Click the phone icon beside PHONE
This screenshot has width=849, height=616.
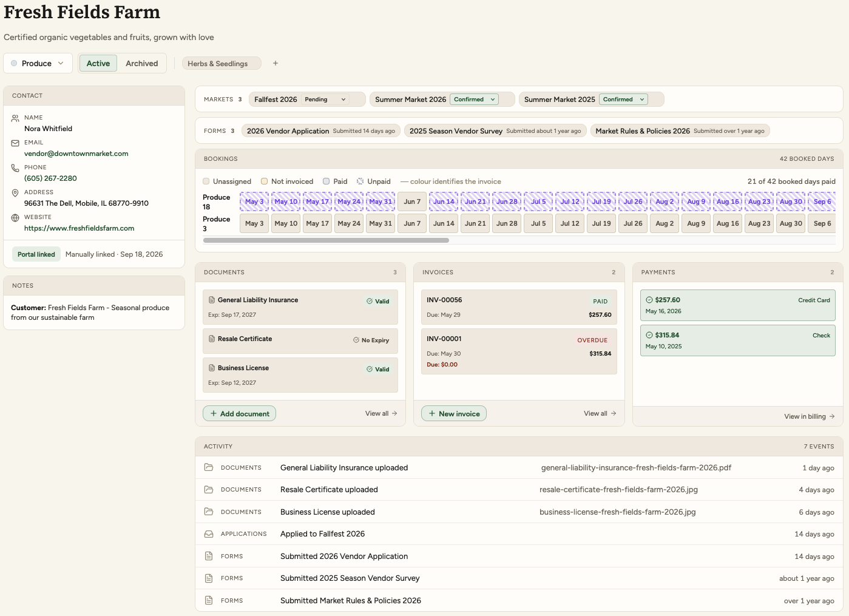15,168
